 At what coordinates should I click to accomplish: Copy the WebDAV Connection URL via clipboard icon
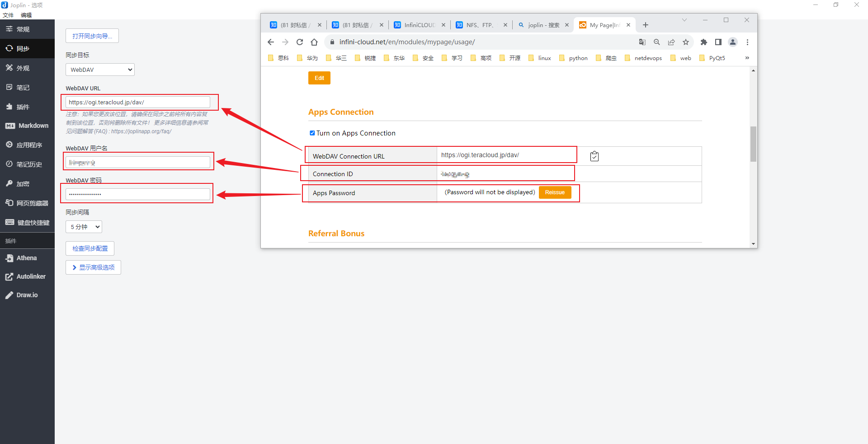[x=594, y=156]
